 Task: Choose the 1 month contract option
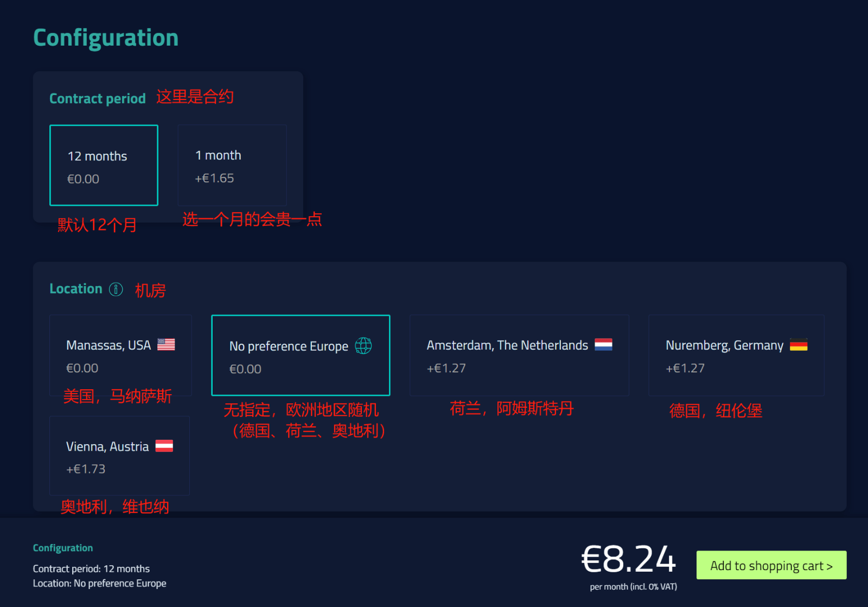pyautogui.click(x=232, y=165)
